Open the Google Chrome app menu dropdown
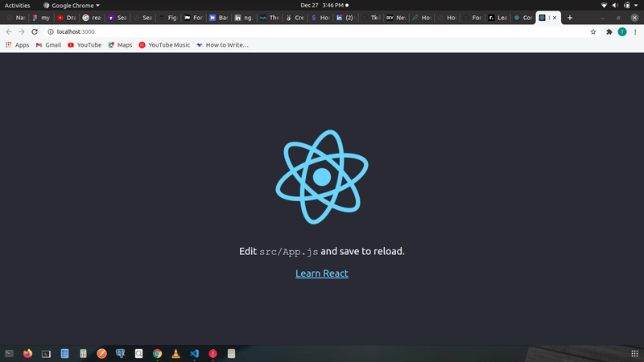This screenshot has height=362, width=644. 72,6
